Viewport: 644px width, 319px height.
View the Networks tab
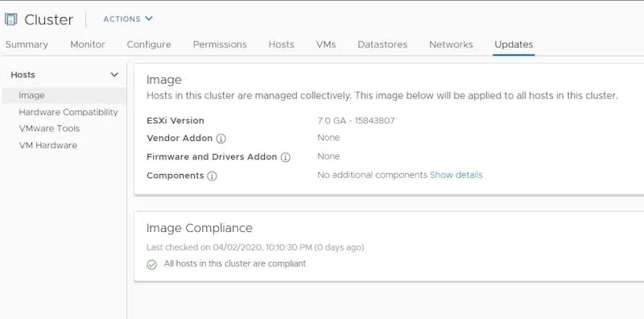pos(451,44)
